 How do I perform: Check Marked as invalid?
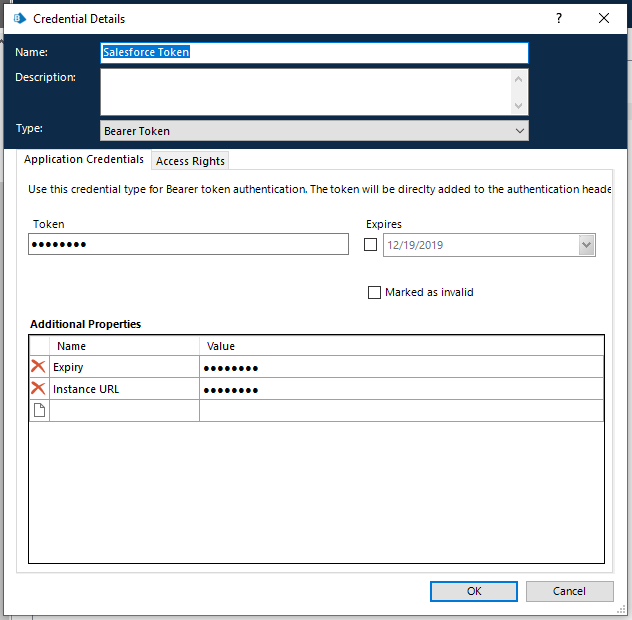(x=375, y=293)
